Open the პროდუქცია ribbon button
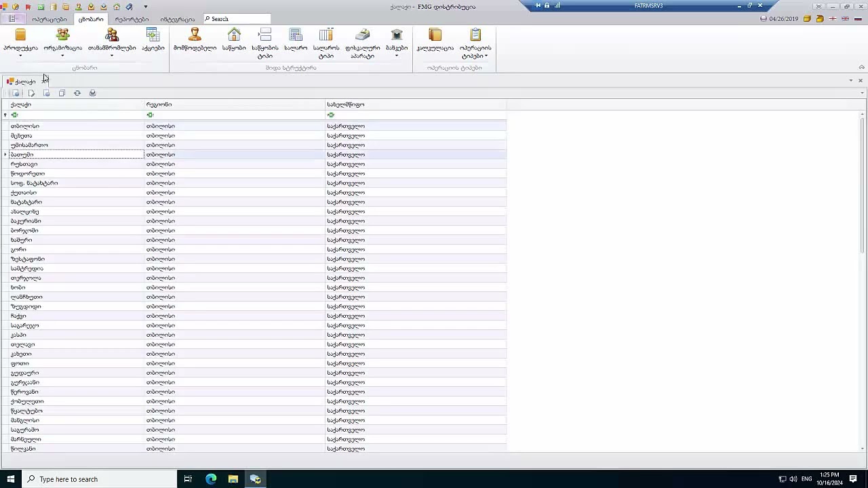Screen dimensions: 868x488 click(x=20, y=41)
